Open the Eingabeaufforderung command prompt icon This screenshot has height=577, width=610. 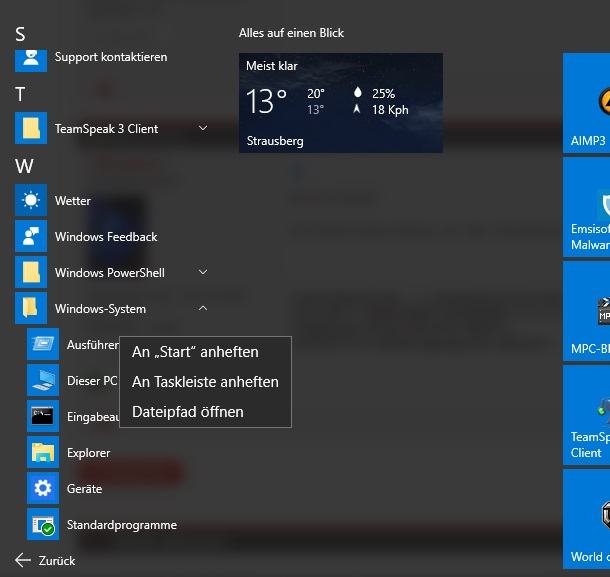tap(43, 416)
